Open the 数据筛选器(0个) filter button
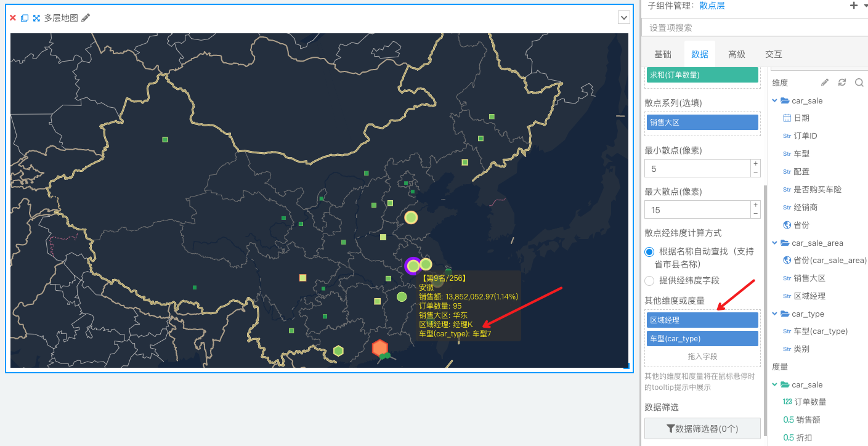The height and width of the screenshot is (446, 868). click(702, 428)
